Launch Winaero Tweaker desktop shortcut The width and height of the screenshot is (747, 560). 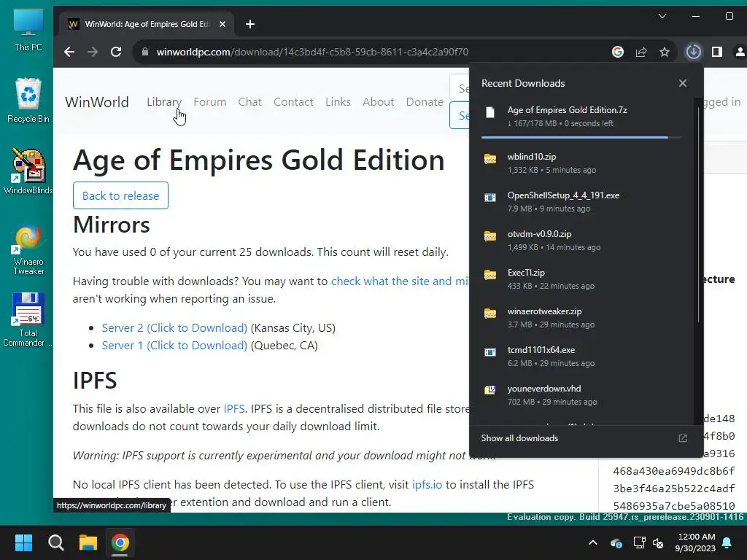tap(28, 251)
